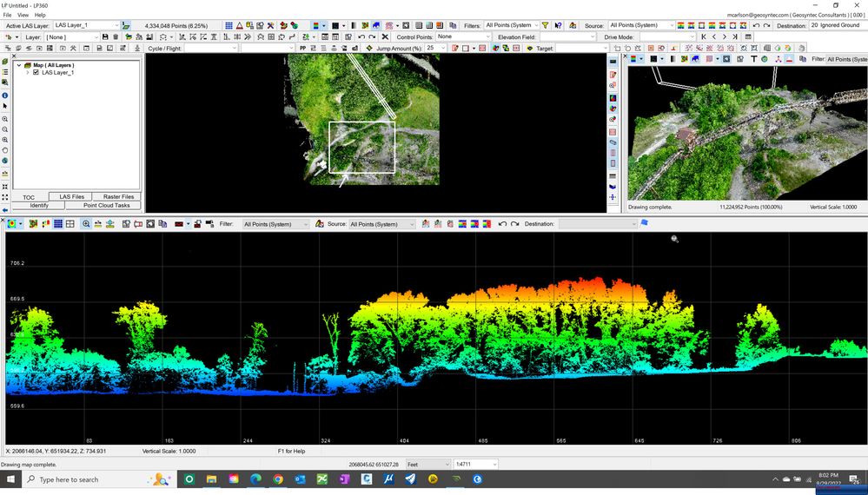Click the blue info identify icon in left sidebar
This screenshot has width=868, height=495.
tap(5, 96)
